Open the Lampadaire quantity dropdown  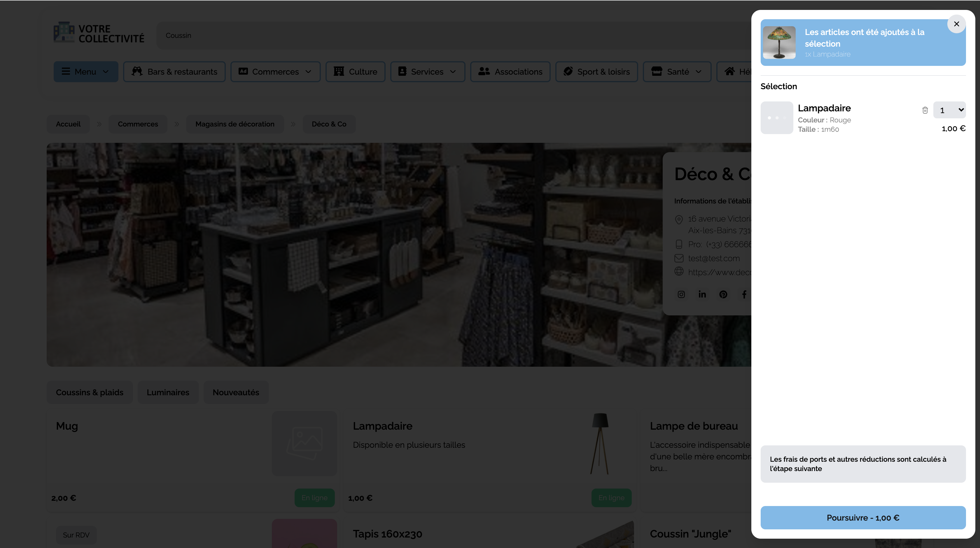[949, 110]
